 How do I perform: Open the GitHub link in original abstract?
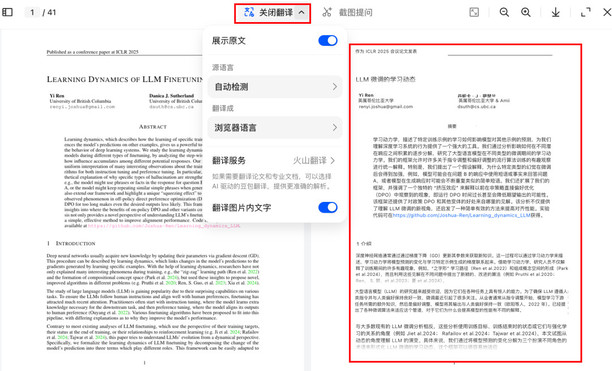pyautogui.click(x=164, y=226)
